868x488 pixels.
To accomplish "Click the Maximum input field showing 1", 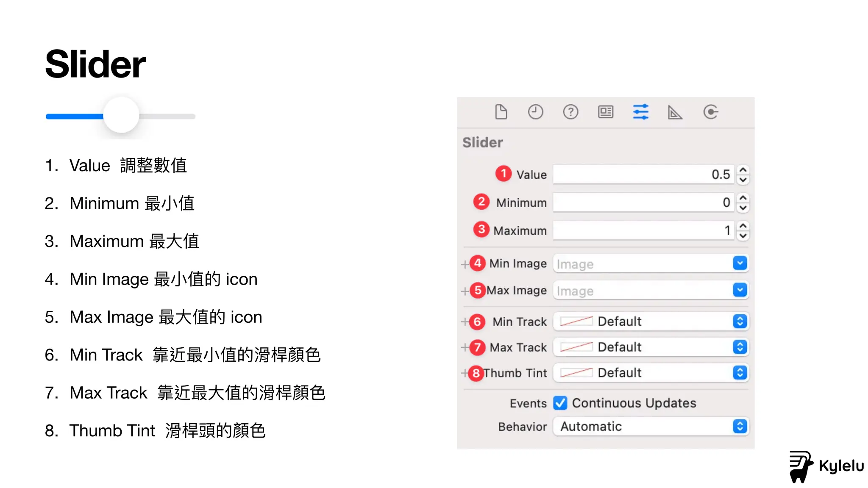I will point(643,230).
